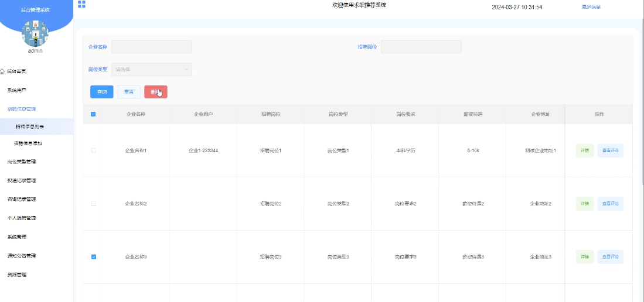644x302 pixels.
Task: Click the date-time 2024-03-27 10:31:54
Action: tap(517, 8)
